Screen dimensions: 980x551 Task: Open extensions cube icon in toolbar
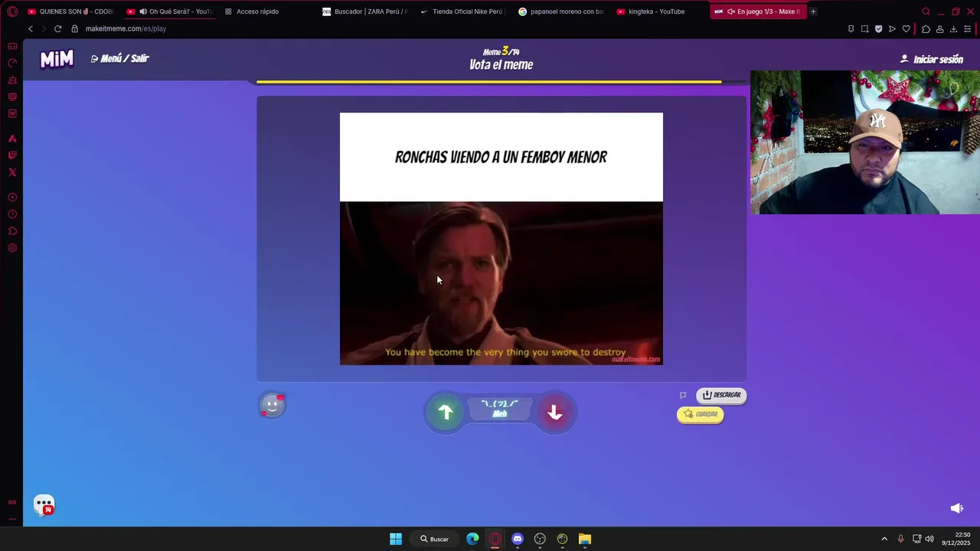pyautogui.click(x=926, y=29)
